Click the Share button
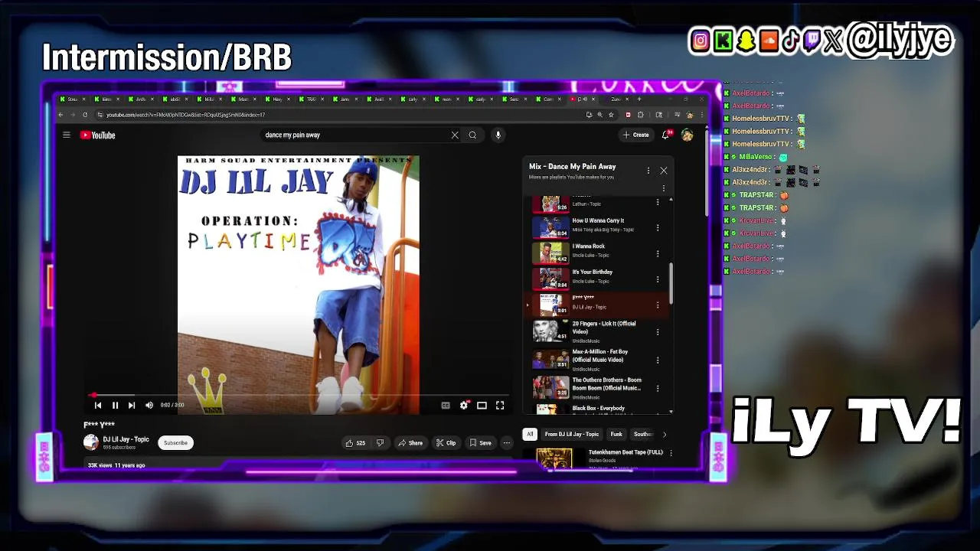The height and width of the screenshot is (551, 980). [410, 442]
